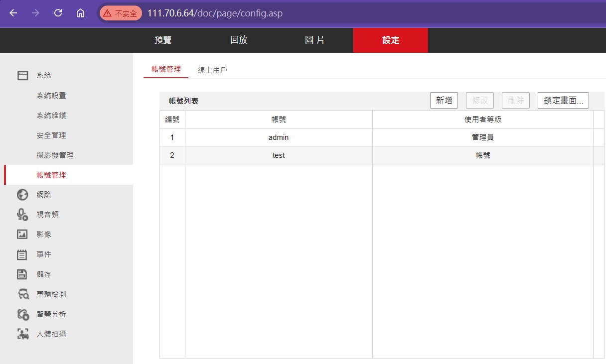Click the 不安全 security warning badge
The image size is (606, 364).
click(121, 13)
